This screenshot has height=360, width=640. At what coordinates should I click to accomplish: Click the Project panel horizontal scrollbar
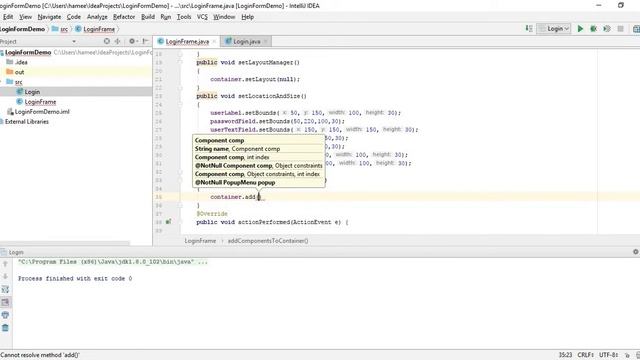[x=65, y=243]
